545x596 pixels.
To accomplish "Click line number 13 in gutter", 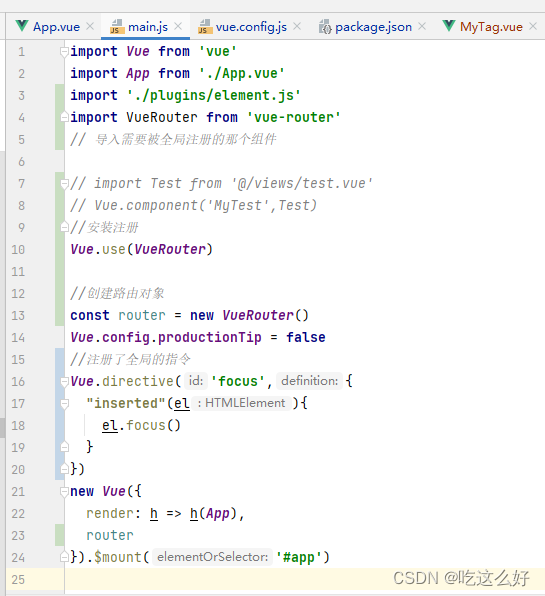I will (x=18, y=315).
